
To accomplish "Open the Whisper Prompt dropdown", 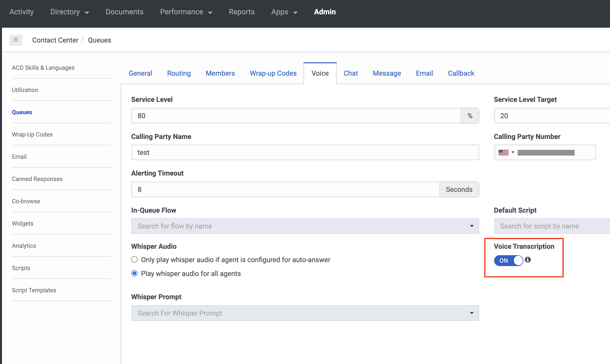I will [471, 313].
